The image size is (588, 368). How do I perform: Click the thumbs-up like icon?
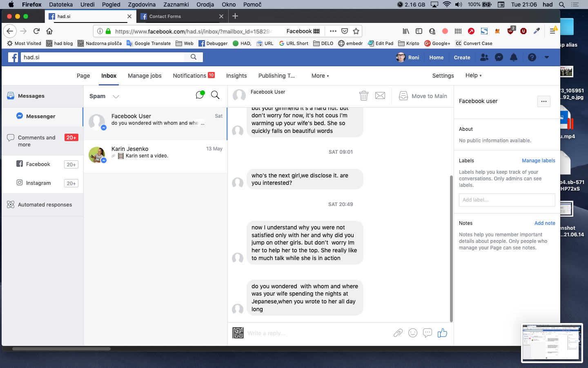[x=442, y=333]
